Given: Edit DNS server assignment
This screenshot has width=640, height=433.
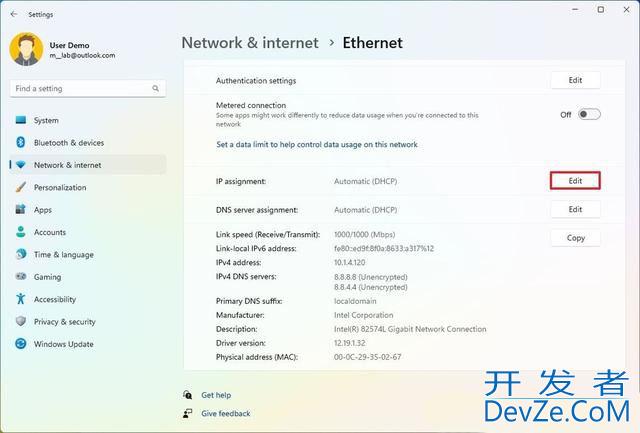Looking at the screenshot, I should pyautogui.click(x=575, y=209).
